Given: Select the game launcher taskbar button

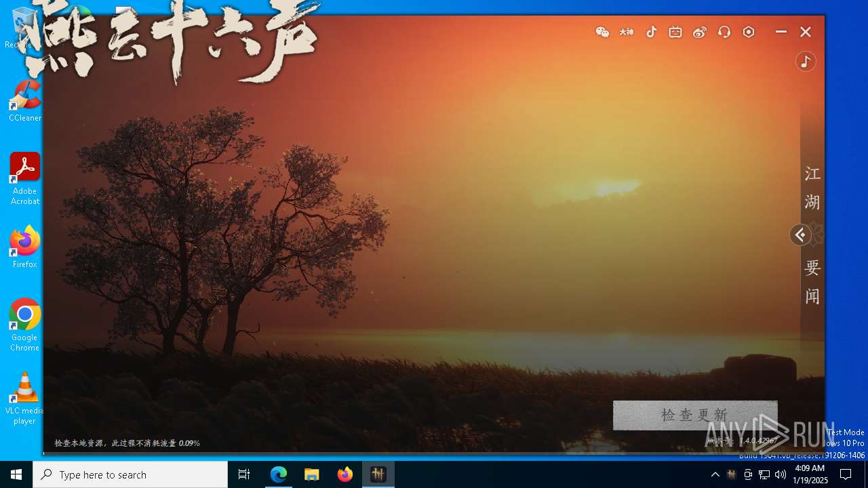Looking at the screenshot, I should pos(378,474).
